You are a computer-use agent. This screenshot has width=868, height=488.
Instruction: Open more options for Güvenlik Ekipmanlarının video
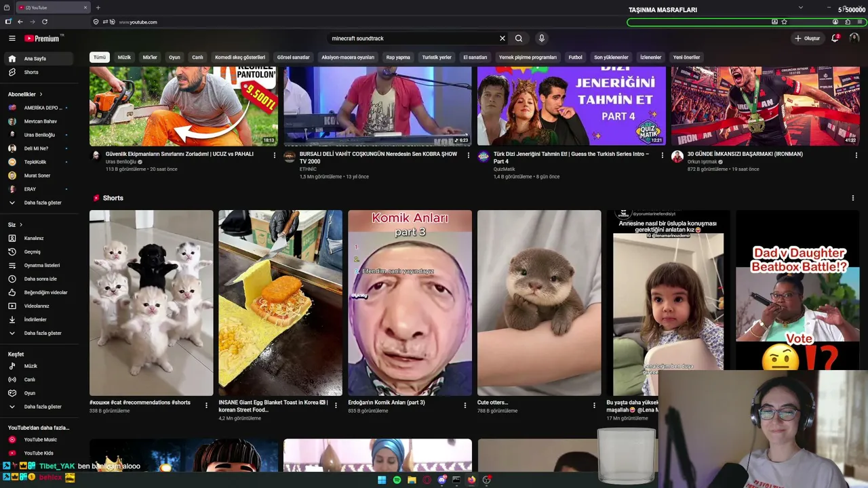[275, 155]
